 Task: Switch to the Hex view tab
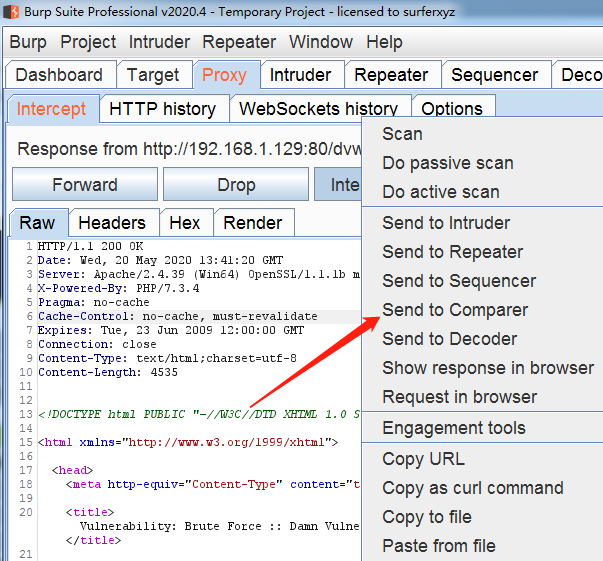click(x=185, y=223)
